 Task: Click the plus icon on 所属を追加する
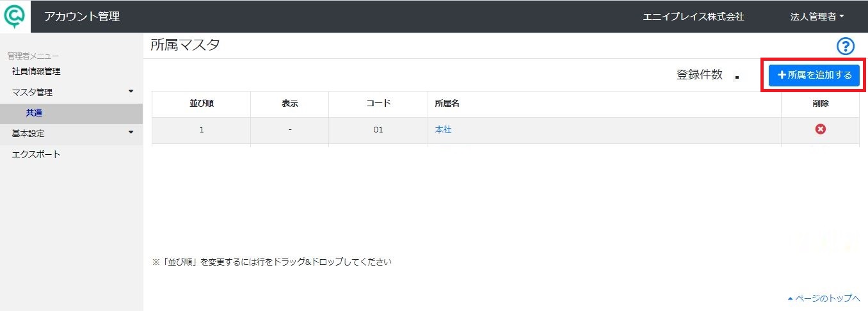tap(781, 75)
